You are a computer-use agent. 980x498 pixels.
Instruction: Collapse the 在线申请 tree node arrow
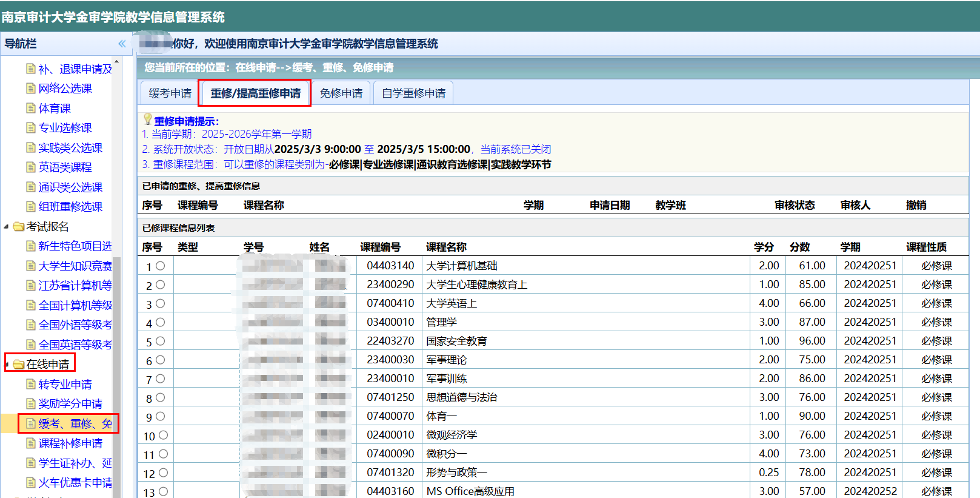click(x=7, y=365)
